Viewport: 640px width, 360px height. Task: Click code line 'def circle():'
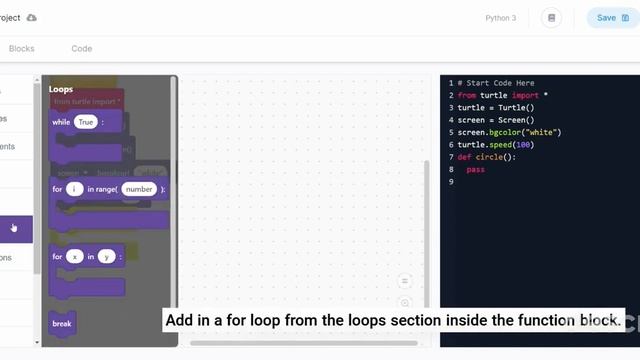coord(486,157)
